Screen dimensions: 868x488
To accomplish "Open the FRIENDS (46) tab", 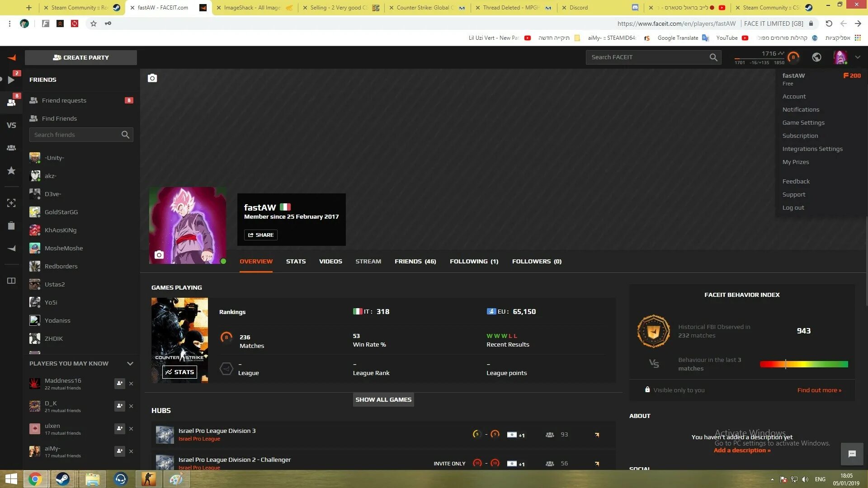I will [x=415, y=262].
